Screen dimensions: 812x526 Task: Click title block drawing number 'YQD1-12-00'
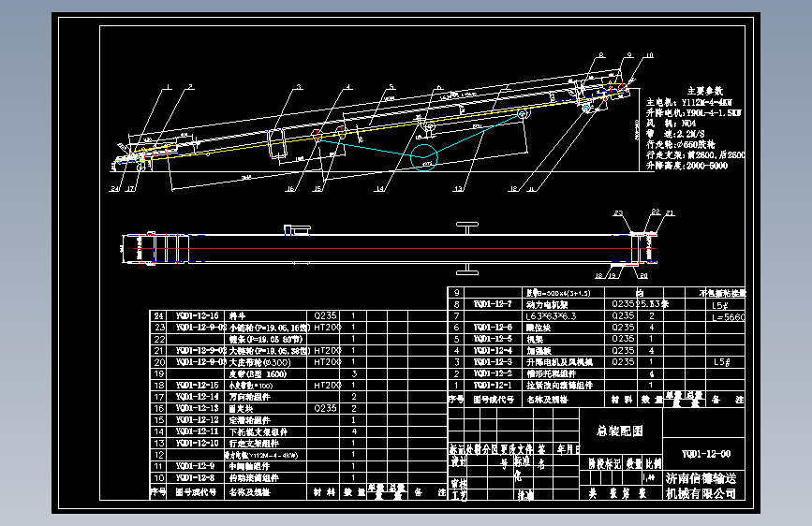[706, 454]
